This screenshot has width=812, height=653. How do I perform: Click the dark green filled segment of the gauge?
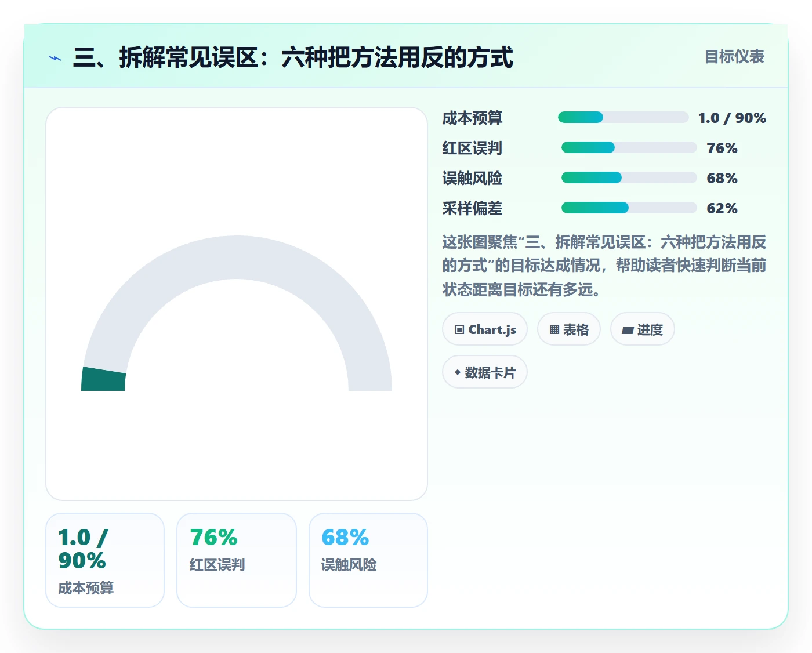[104, 379]
